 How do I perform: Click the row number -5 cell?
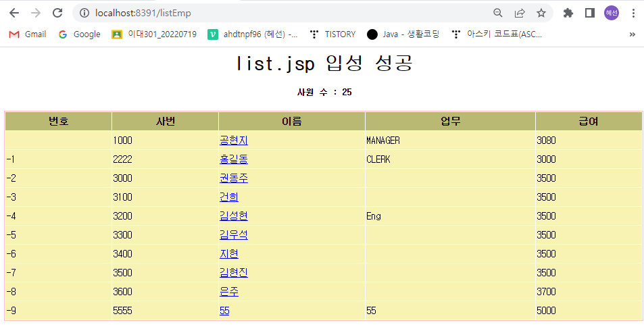[58, 235]
